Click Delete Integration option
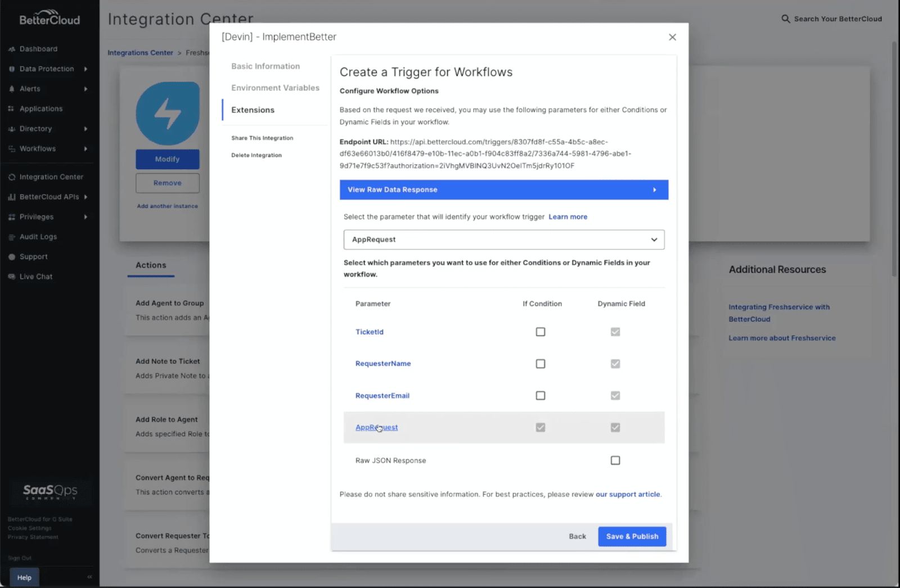The image size is (900, 588). [256, 155]
